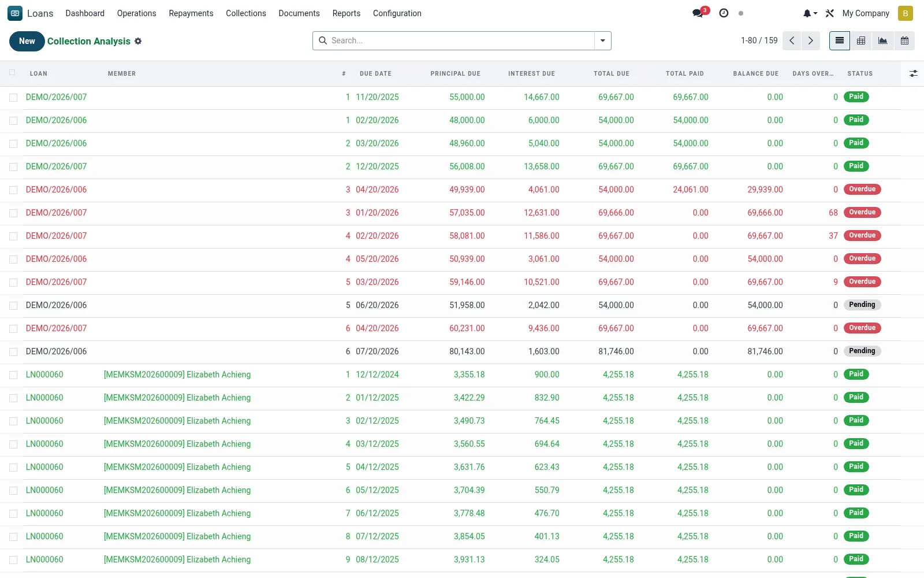Viewport: 924px width, 578px height.
Task: Open the notification bell dropdown
Action: pyautogui.click(x=810, y=13)
